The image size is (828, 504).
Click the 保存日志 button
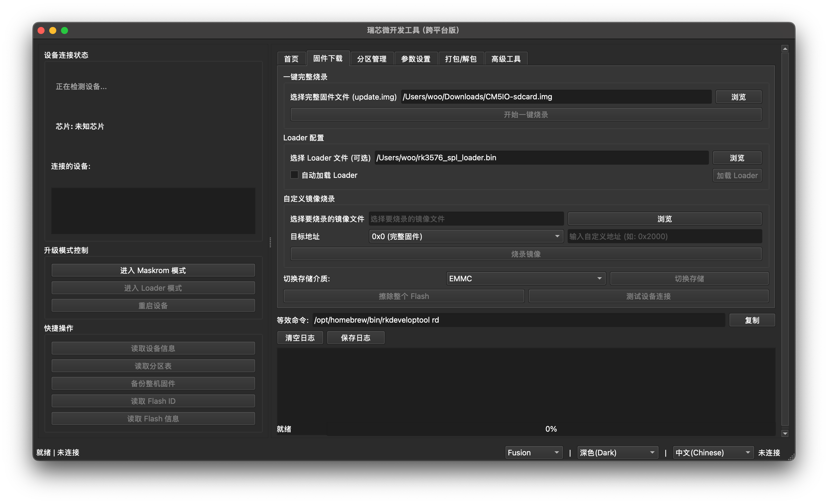[356, 338]
